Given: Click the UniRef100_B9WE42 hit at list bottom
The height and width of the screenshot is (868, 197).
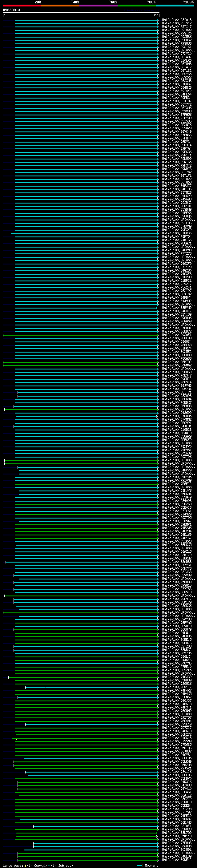Looking at the screenshot, I should (176, 860).
